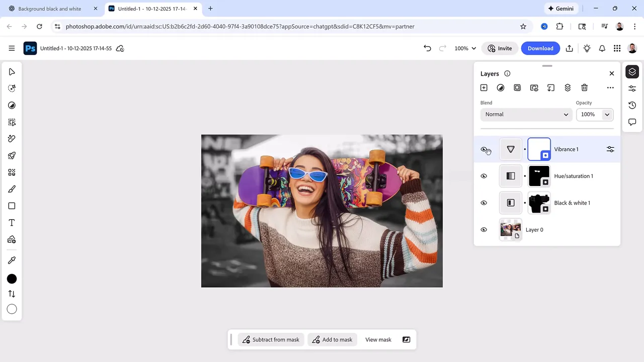This screenshot has width=644, height=362.
Task: Open Vibrance 1 adjustment settings icon
Action: point(610,149)
